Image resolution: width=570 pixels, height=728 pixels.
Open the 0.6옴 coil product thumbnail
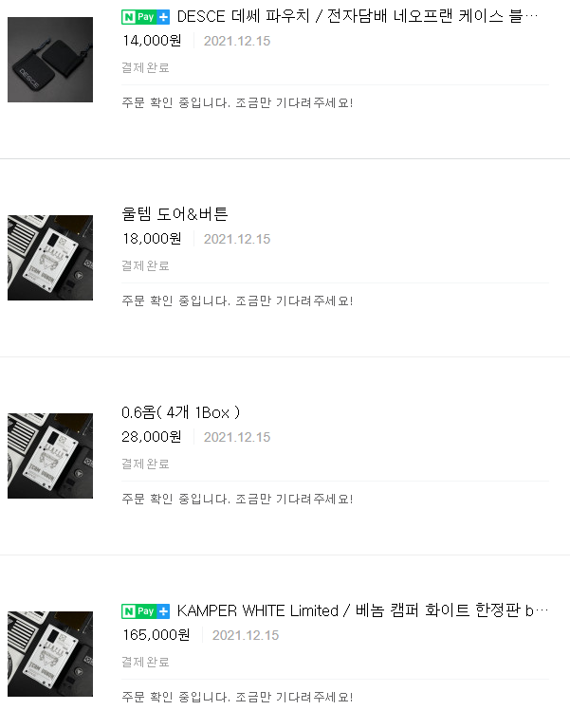click(50, 456)
